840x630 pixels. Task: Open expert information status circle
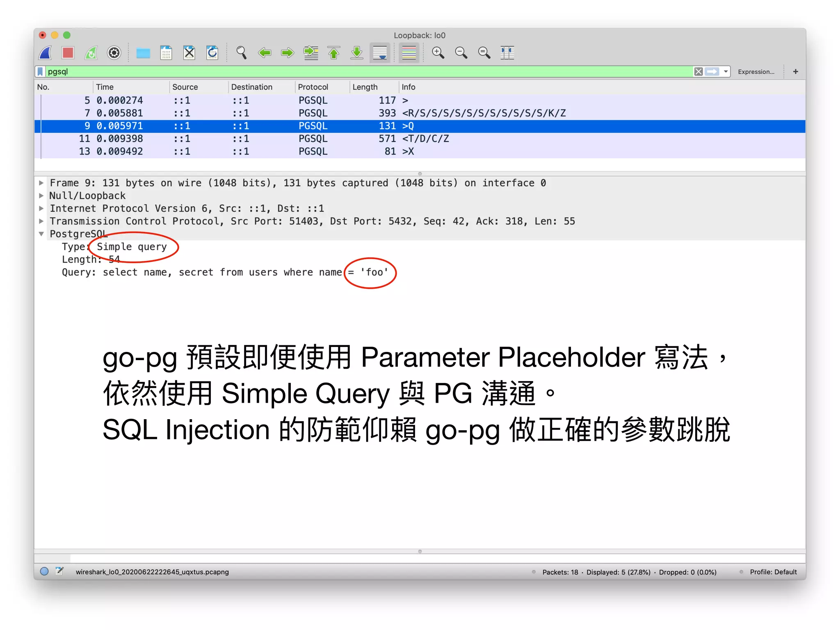[44, 571]
